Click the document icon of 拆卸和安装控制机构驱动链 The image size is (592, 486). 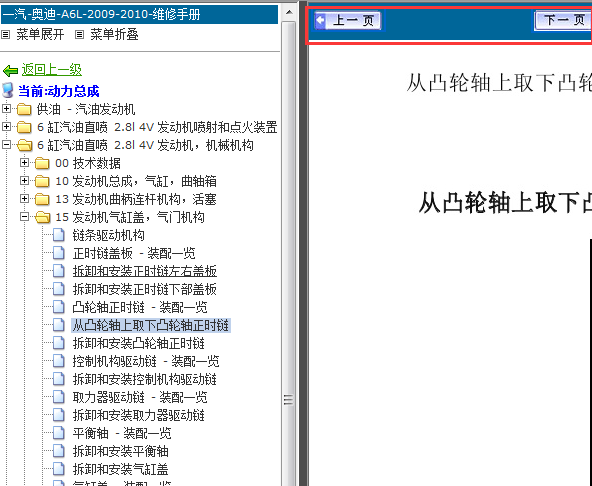coord(59,379)
